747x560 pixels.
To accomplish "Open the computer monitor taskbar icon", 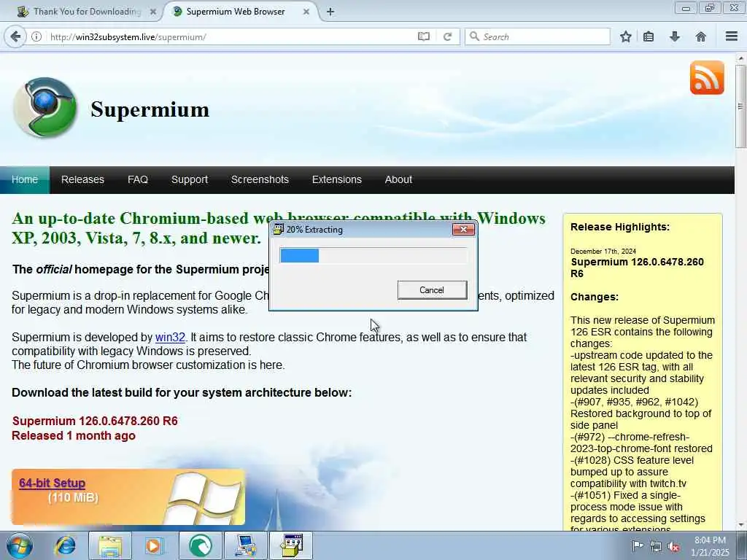I will click(x=245, y=545).
